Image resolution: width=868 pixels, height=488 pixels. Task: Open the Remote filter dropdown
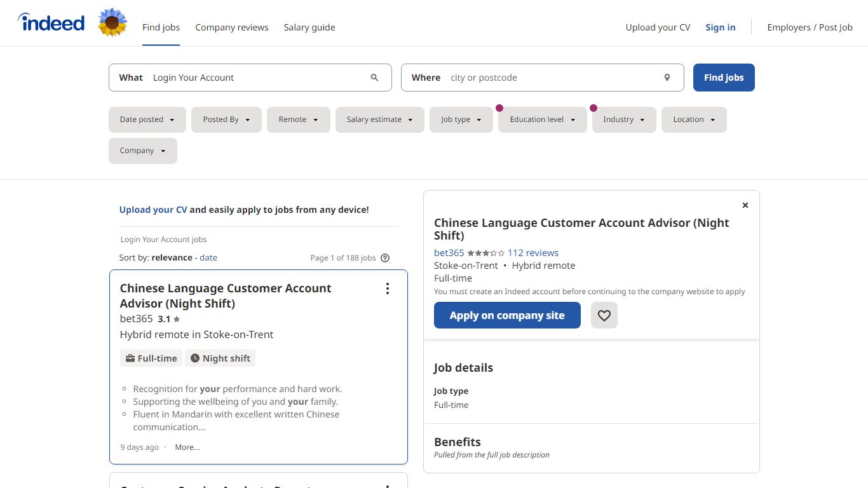click(x=299, y=119)
